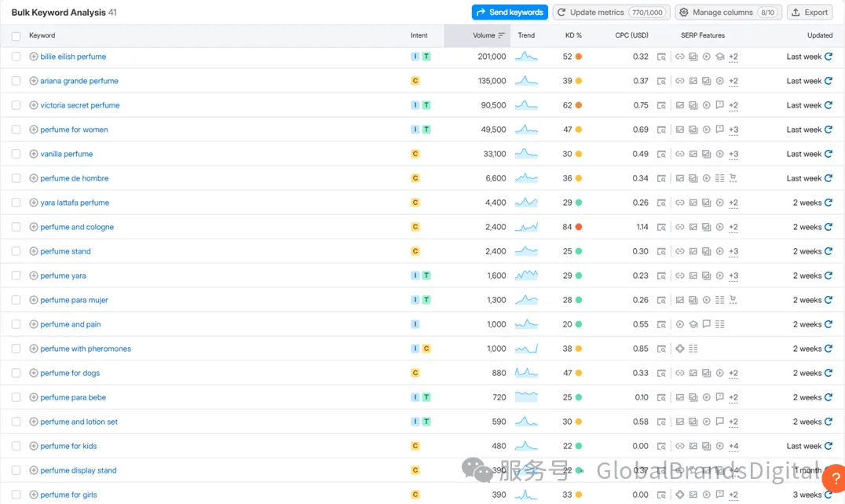Screen dimensions: 845x504
Task: Refresh metrics for perfume and cologne row
Action: coord(829,227)
